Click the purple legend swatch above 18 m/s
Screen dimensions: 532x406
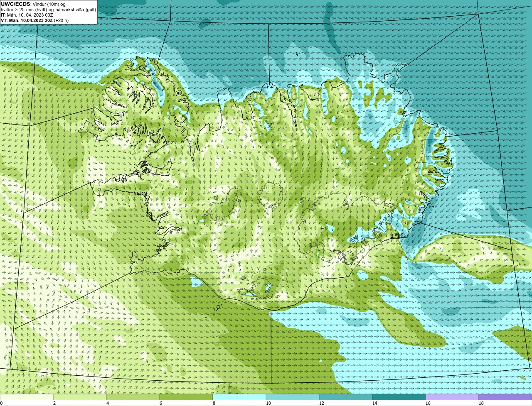(505, 397)
